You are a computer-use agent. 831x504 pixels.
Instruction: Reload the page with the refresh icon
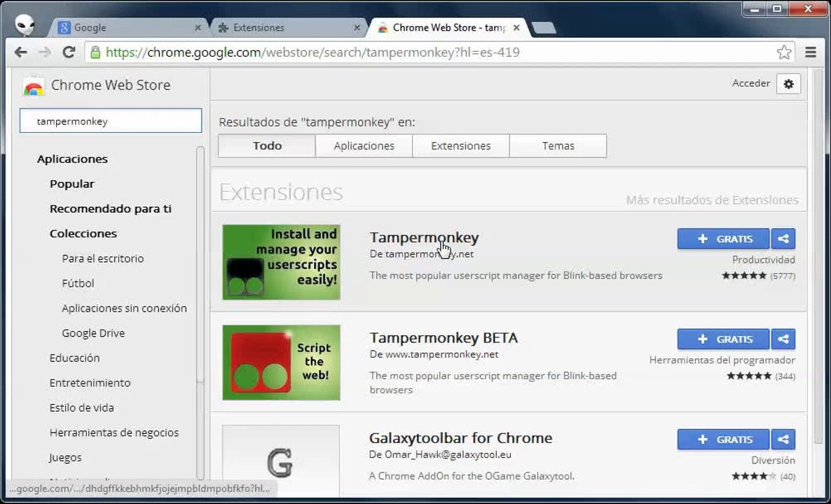[x=69, y=52]
